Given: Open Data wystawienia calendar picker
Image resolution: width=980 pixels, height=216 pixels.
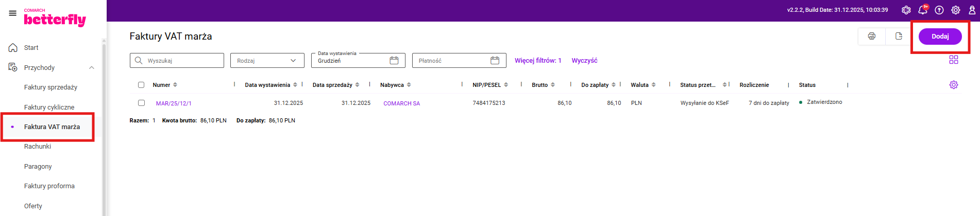Looking at the screenshot, I should coord(394,61).
